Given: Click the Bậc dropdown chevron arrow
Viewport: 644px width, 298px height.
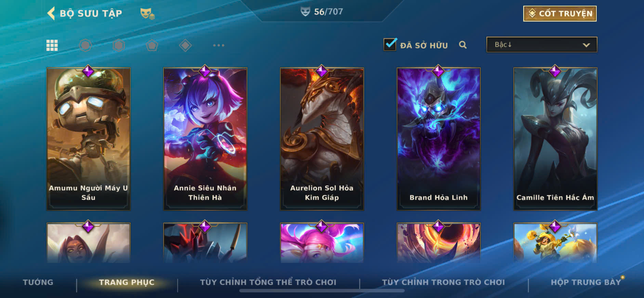Looking at the screenshot, I should tap(586, 45).
